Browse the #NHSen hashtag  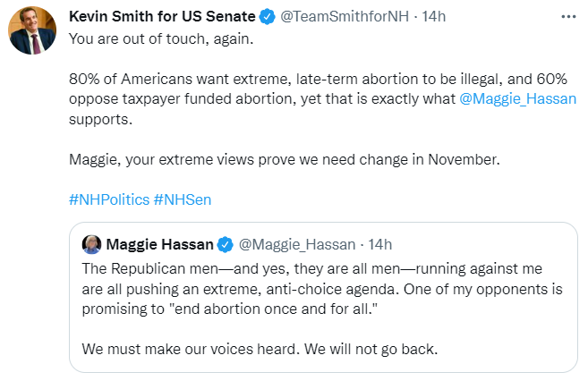182,199
